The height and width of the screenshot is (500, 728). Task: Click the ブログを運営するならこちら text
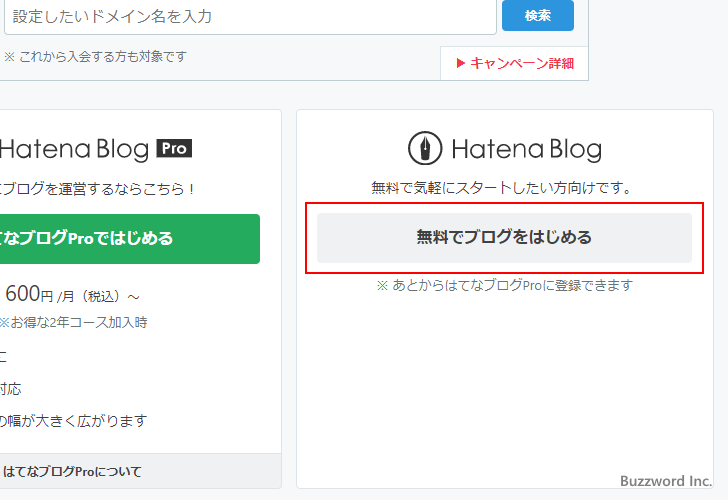click(97, 189)
